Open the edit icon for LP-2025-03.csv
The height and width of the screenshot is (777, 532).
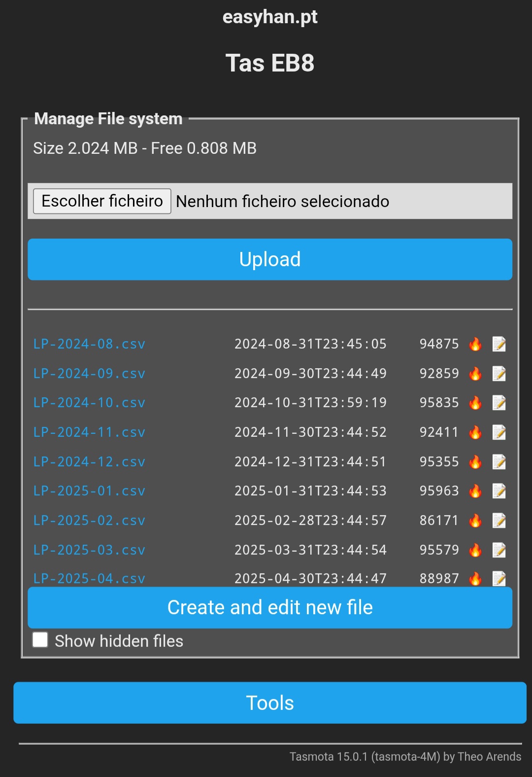pos(499,550)
